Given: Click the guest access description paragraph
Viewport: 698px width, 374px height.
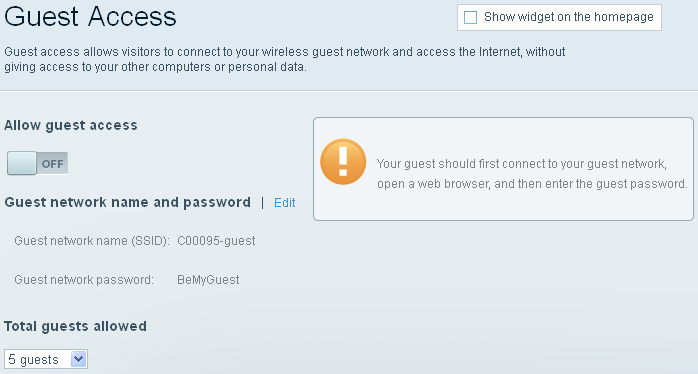Looking at the screenshot, I should (x=284, y=59).
